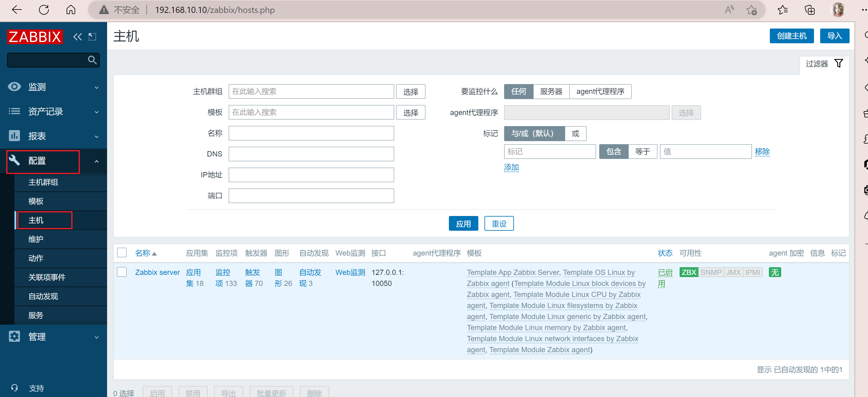Open 动作 in sidebar
The width and height of the screenshot is (868, 397).
(x=36, y=258)
